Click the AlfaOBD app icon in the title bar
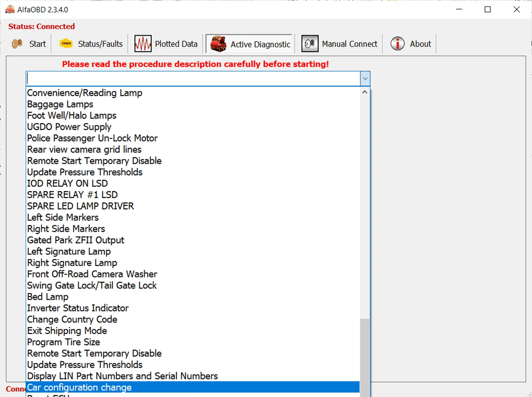This screenshot has width=532, height=397. (10, 10)
